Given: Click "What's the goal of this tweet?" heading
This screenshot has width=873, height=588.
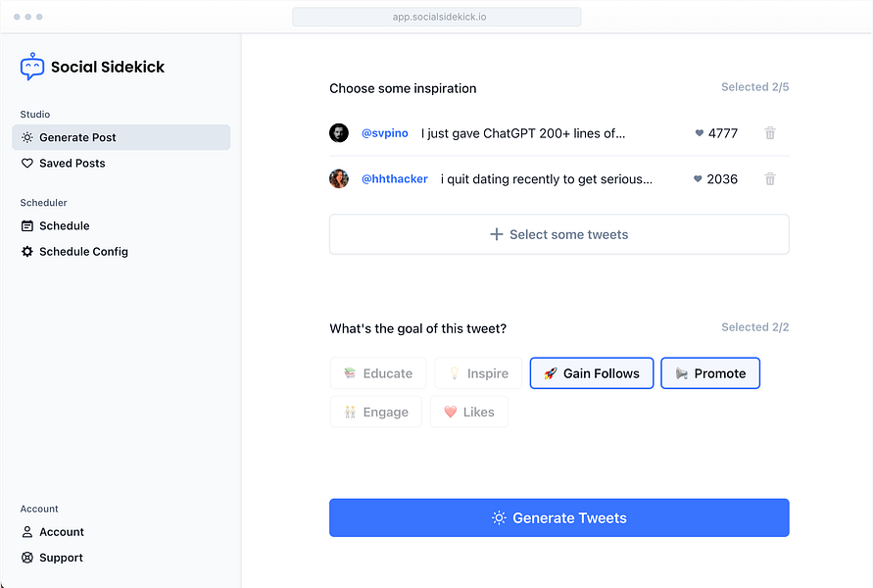Looking at the screenshot, I should 417,328.
